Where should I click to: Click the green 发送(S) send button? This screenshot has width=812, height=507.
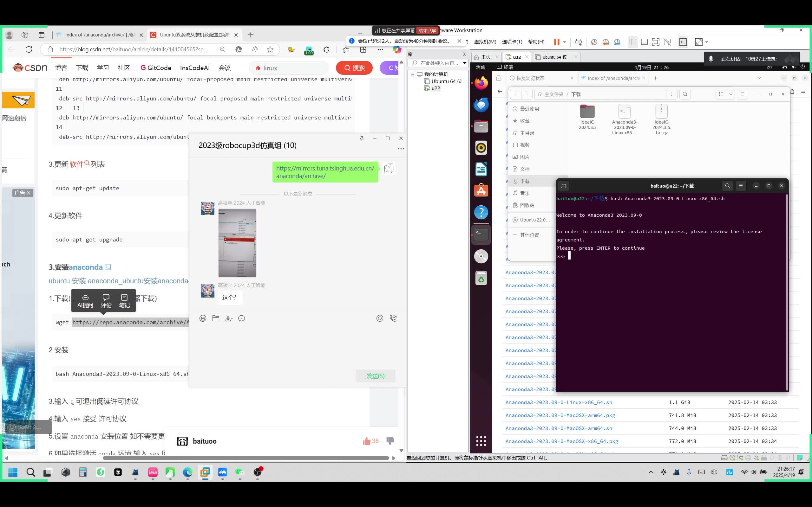click(376, 376)
